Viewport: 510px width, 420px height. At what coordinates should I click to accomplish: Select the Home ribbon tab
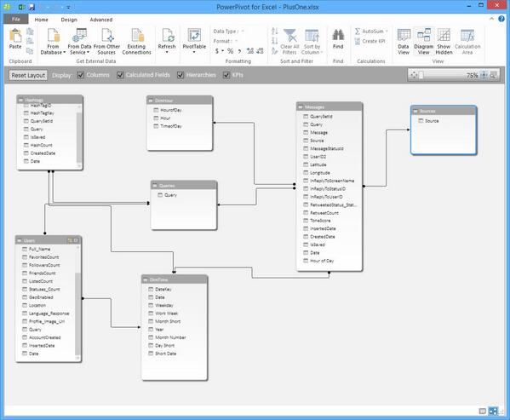pos(42,20)
